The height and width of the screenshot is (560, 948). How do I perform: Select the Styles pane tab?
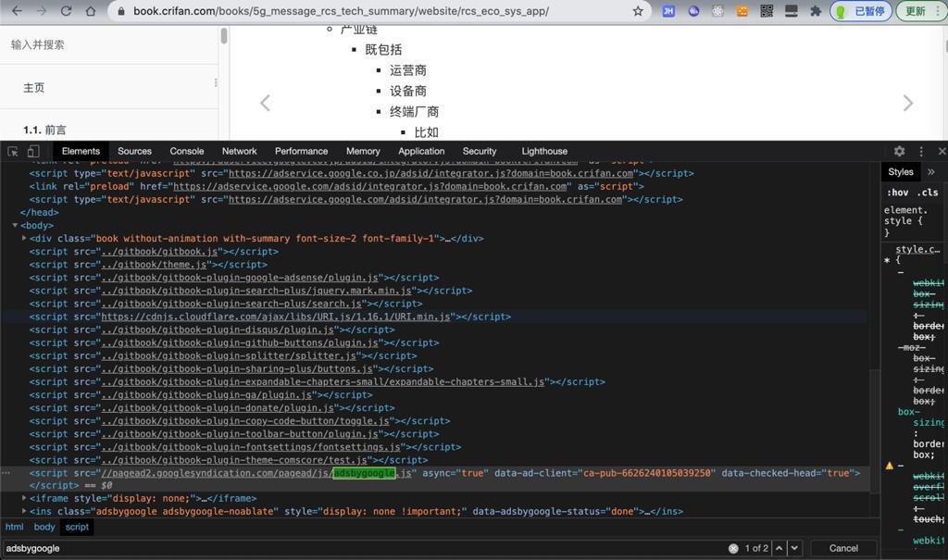[x=901, y=172]
